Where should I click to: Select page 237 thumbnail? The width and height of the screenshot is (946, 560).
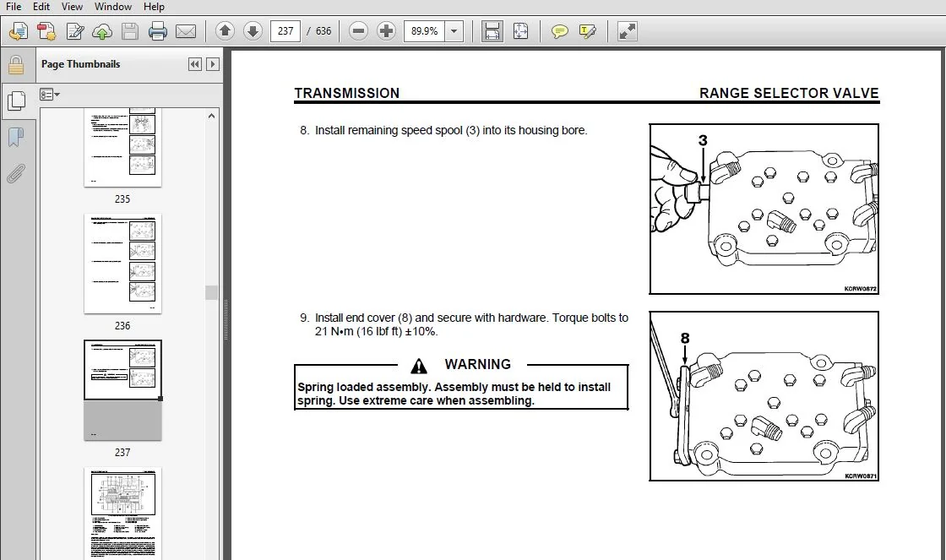(x=122, y=390)
